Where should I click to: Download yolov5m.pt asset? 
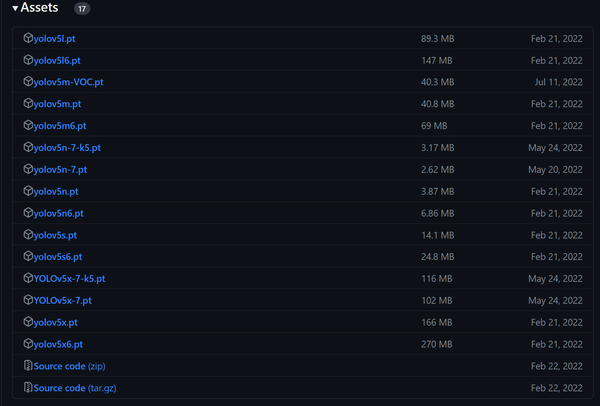pos(58,104)
